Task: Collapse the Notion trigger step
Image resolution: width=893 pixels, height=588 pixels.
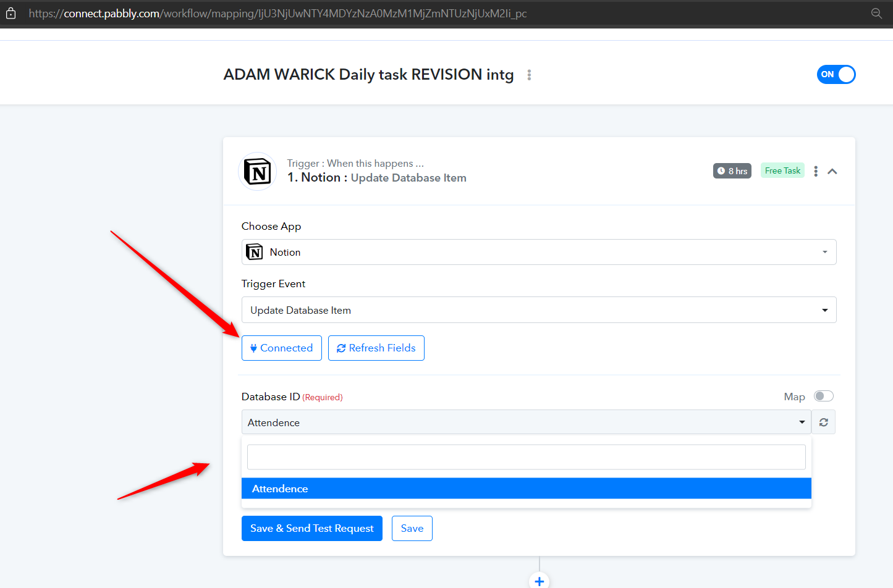Action: [832, 171]
